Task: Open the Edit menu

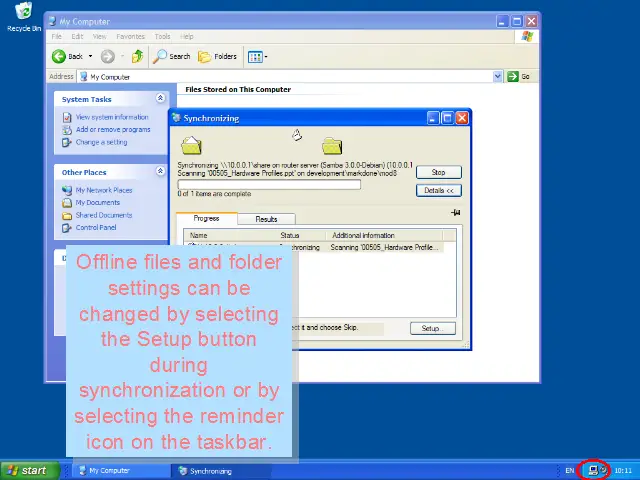Action: pyautogui.click(x=77, y=36)
